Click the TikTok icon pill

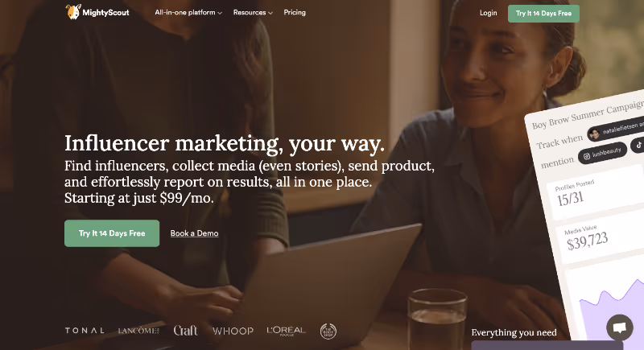[x=638, y=145]
